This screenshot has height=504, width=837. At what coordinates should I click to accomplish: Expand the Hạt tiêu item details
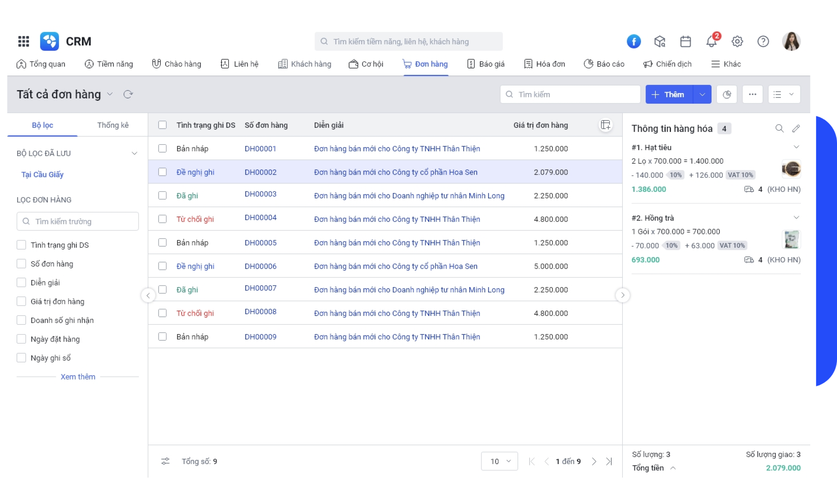796,147
